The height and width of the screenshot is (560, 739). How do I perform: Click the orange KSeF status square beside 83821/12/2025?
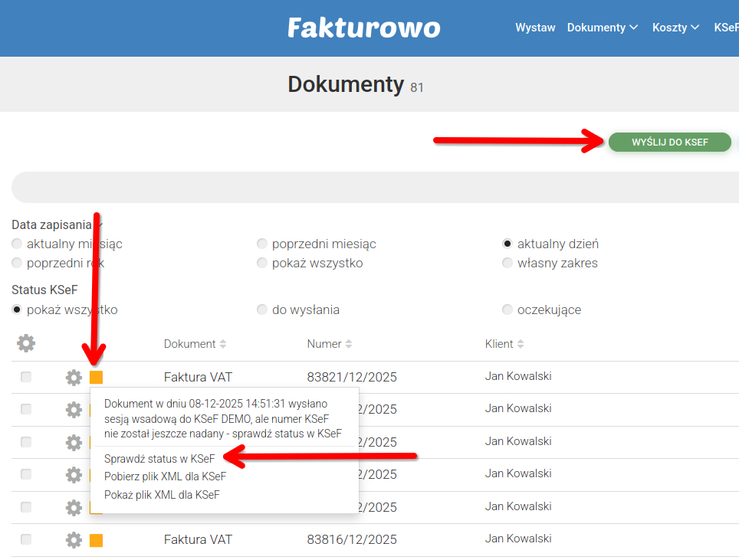pyautogui.click(x=96, y=377)
